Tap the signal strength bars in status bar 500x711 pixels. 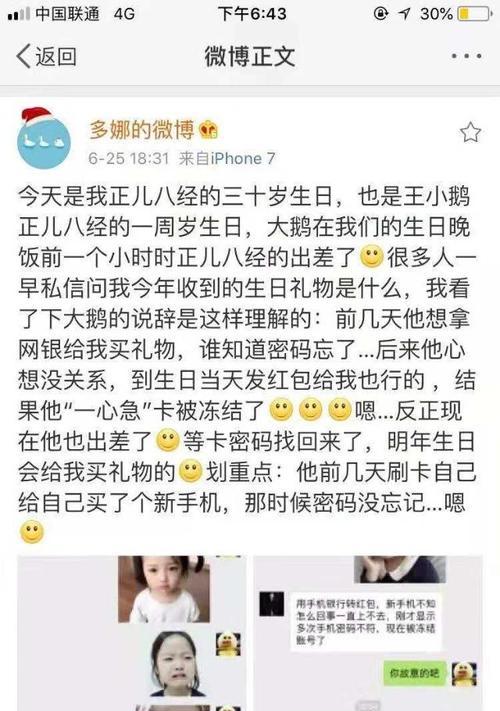tap(19, 15)
